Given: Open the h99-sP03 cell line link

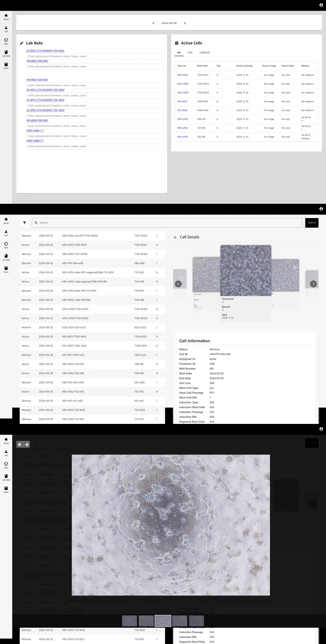Looking at the screenshot, I should pyautogui.click(x=183, y=75).
